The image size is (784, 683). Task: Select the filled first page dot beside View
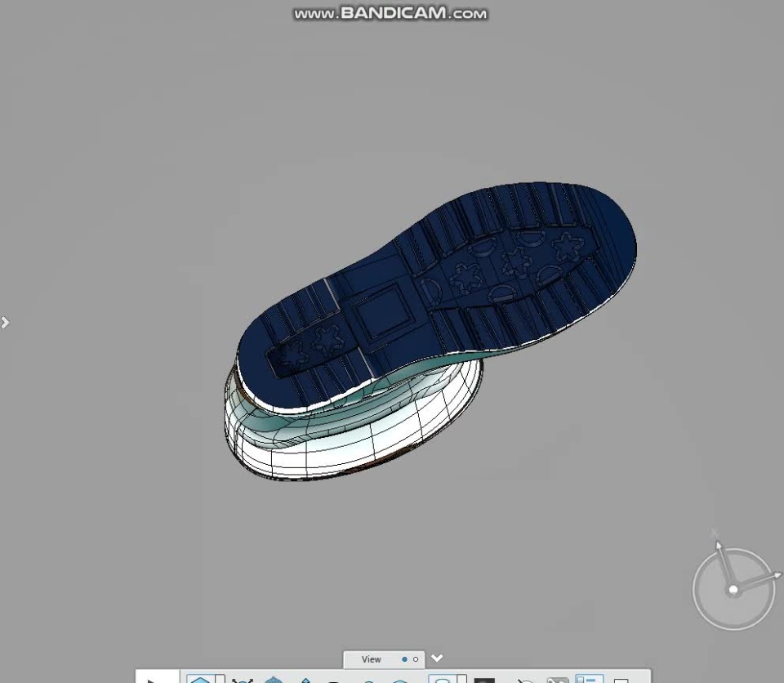(x=404, y=659)
